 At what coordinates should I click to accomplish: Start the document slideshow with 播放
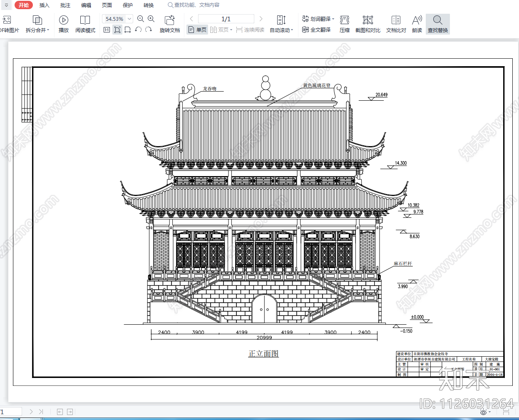63,24
